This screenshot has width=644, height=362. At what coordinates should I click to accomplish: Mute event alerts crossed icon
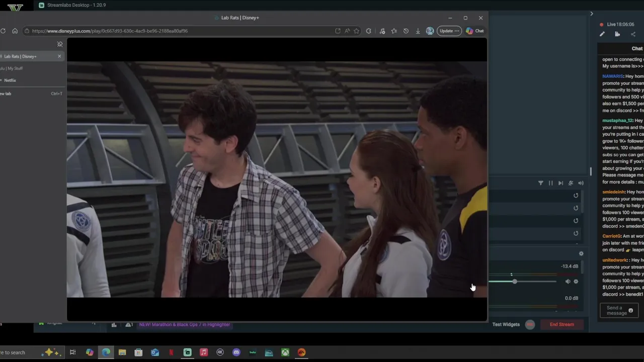(x=571, y=183)
